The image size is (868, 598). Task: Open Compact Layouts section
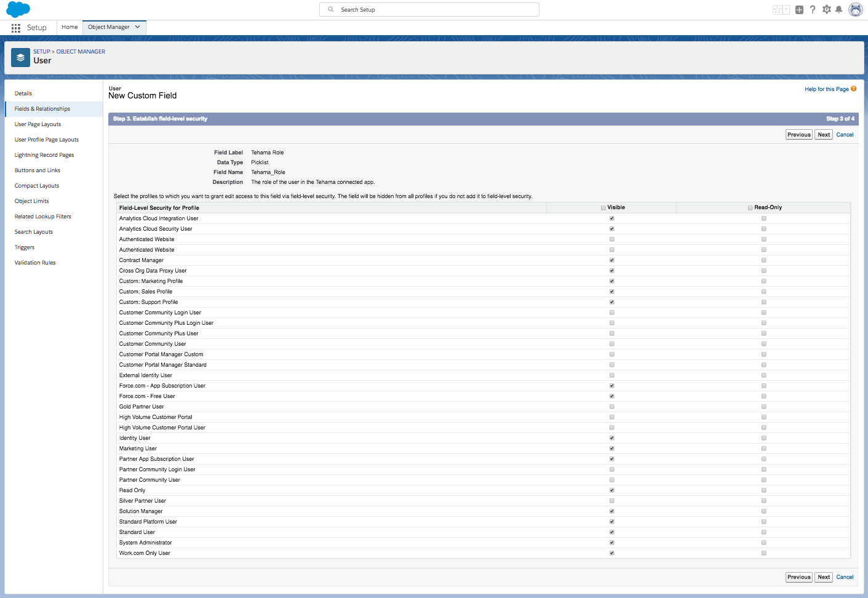click(x=37, y=186)
